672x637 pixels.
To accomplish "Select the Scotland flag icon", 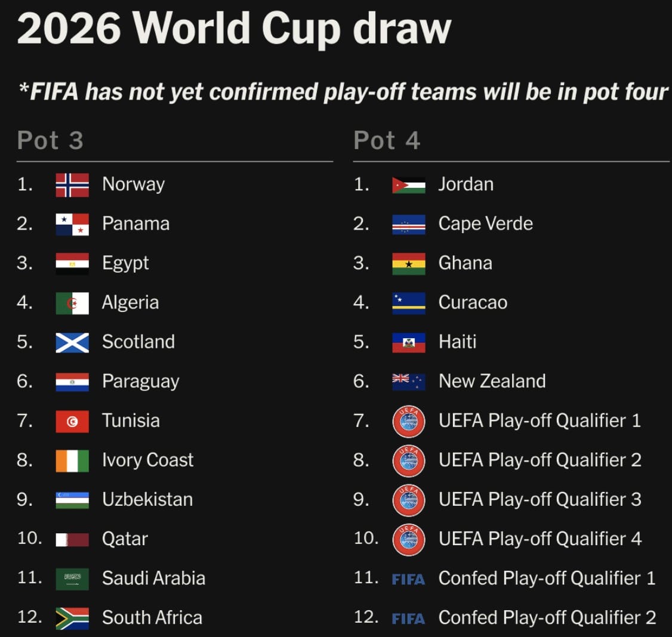I will (72, 342).
